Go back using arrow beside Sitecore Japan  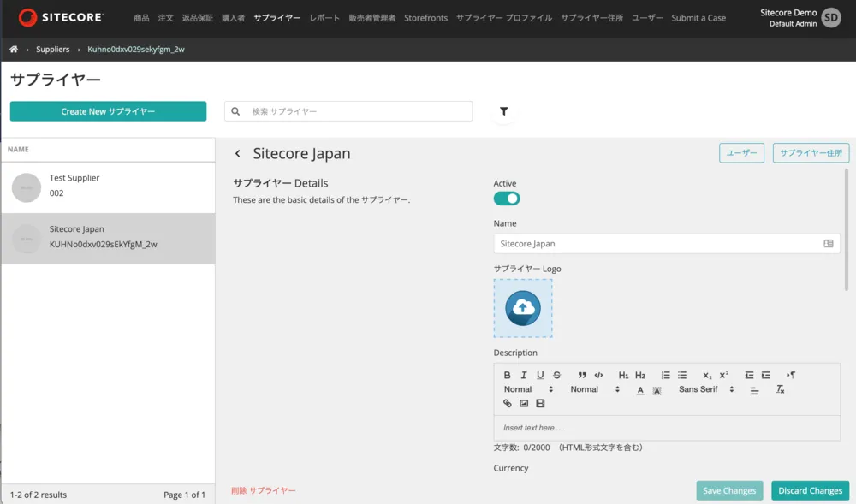click(x=237, y=154)
